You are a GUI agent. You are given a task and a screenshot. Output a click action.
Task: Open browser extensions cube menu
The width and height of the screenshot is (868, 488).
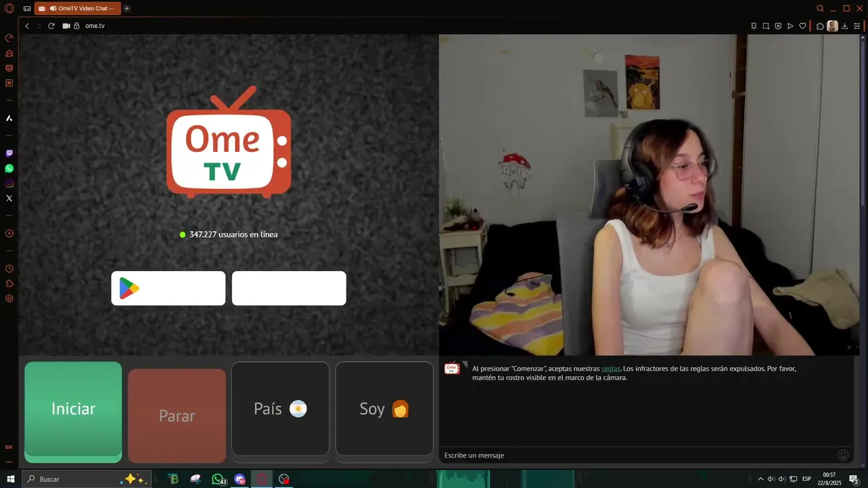820,26
